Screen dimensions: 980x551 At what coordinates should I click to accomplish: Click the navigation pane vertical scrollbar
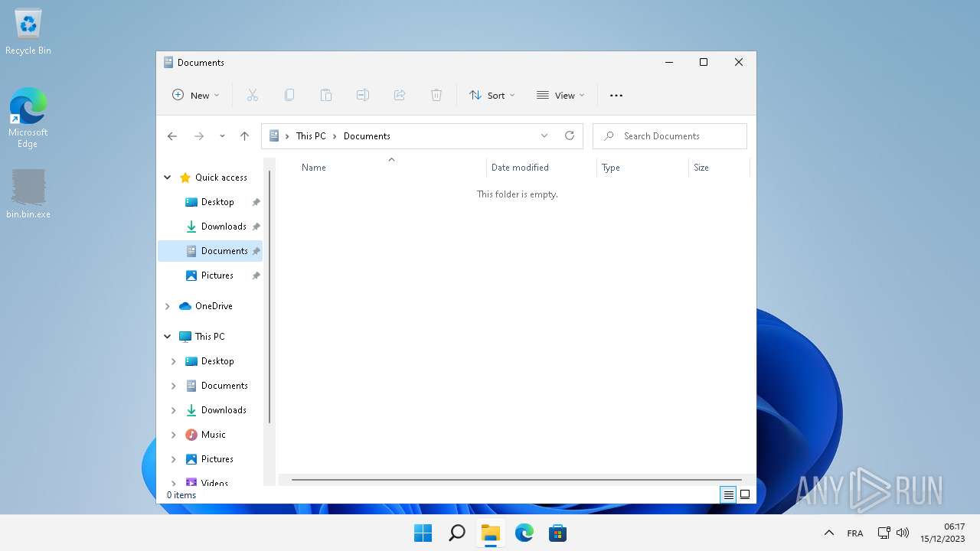[x=269, y=297]
